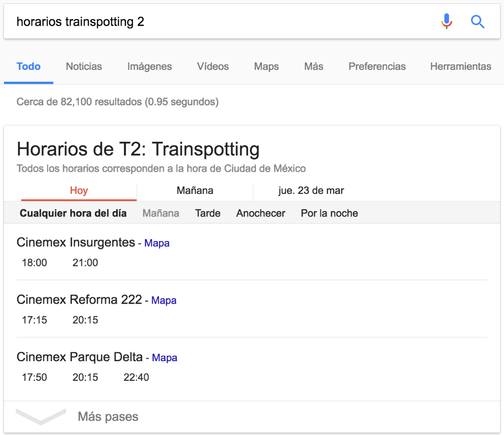The image size is (504, 435).
Task: Filter showtimes by Por la noche
Action: [329, 213]
